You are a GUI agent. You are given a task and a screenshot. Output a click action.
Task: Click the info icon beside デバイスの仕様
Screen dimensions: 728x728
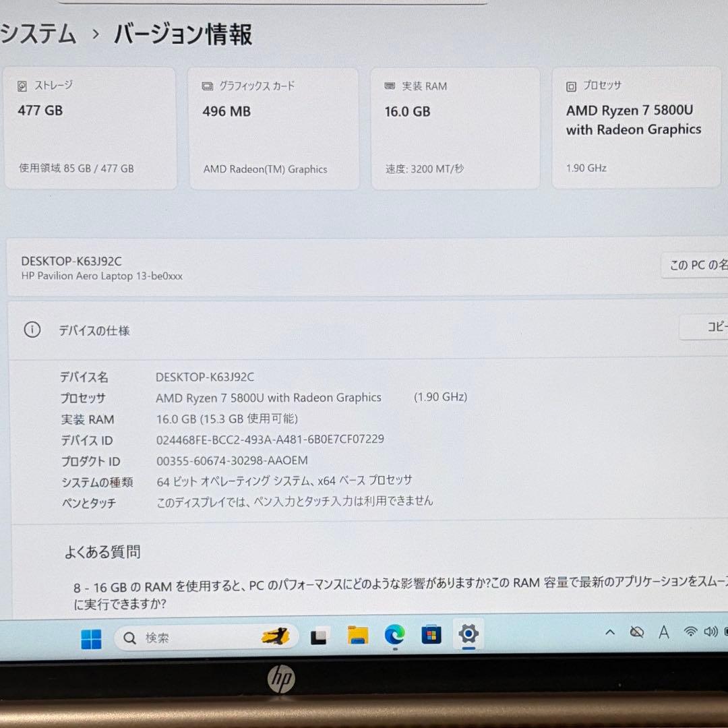[x=32, y=330]
